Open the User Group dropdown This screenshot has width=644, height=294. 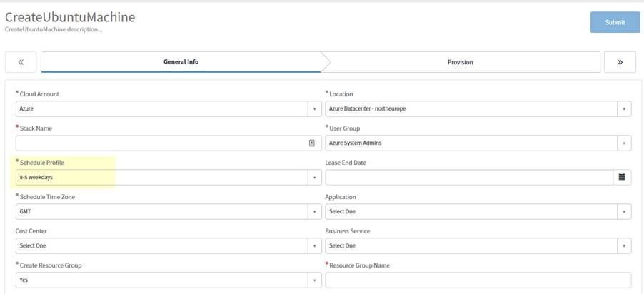click(624, 143)
